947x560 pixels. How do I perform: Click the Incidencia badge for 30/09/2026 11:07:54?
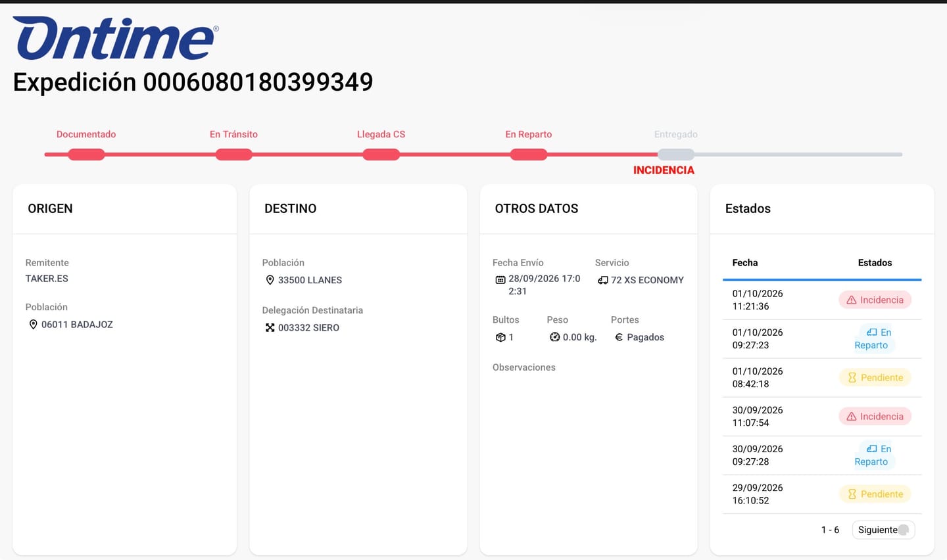875,416
